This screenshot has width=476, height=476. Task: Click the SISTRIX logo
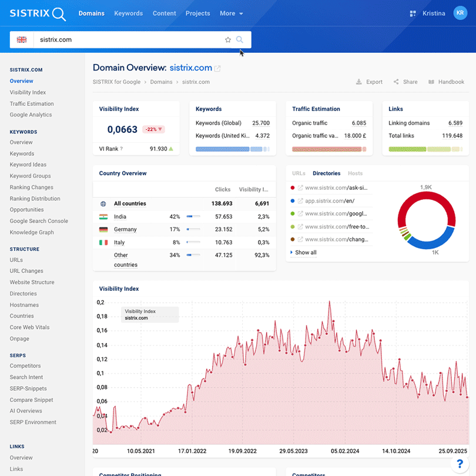pos(38,14)
